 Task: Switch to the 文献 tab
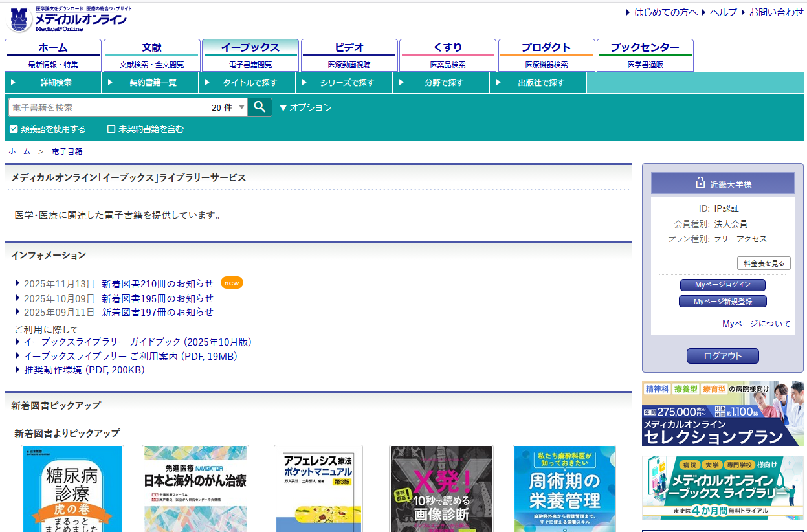(x=151, y=55)
